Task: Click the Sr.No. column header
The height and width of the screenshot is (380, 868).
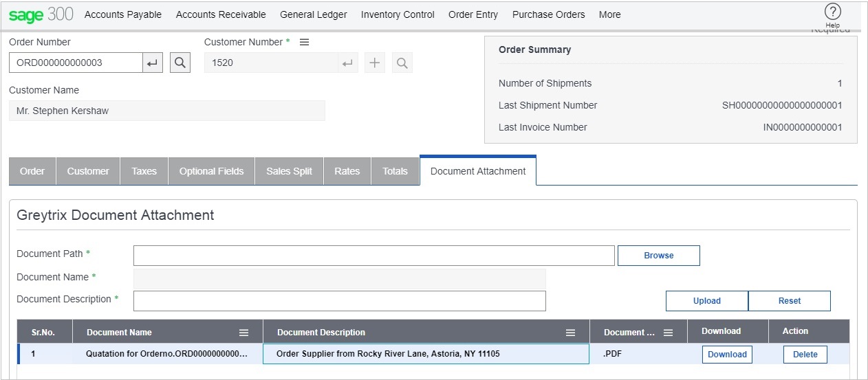Action: point(43,333)
